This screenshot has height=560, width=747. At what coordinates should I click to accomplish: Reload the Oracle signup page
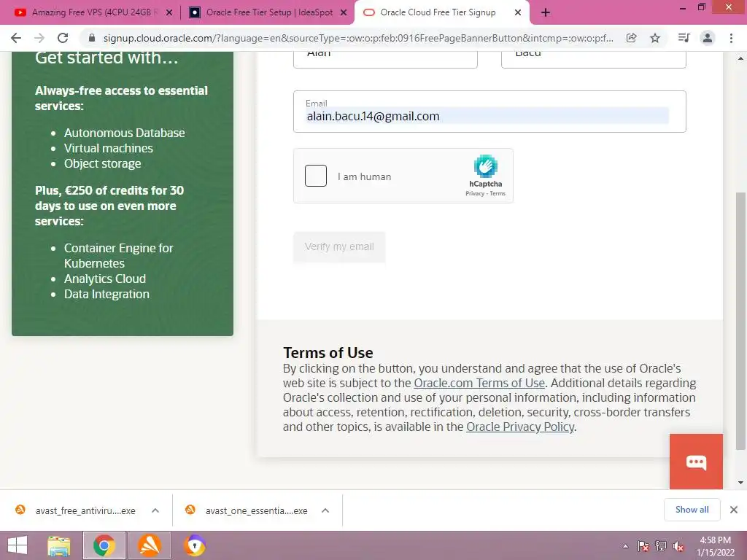tap(63, 38)
